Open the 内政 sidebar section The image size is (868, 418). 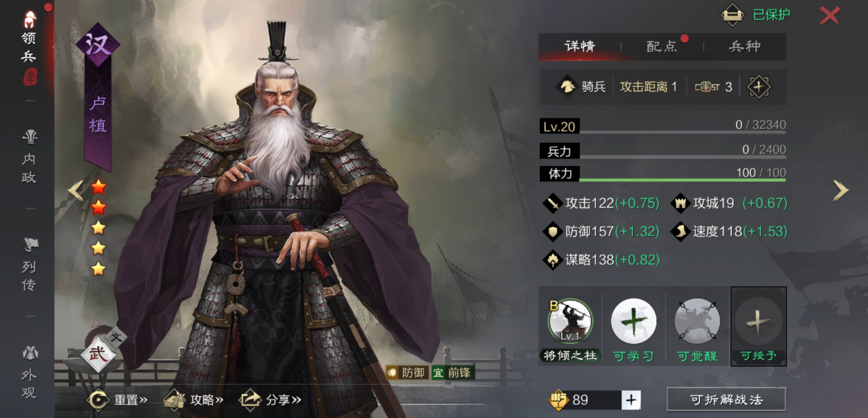tap(29, 157)
